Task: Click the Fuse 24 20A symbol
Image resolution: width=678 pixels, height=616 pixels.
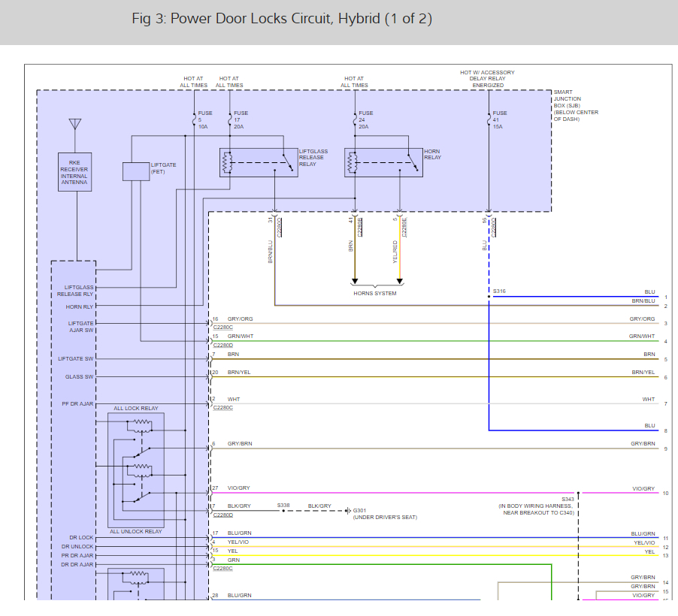Action: click(355, 119)
